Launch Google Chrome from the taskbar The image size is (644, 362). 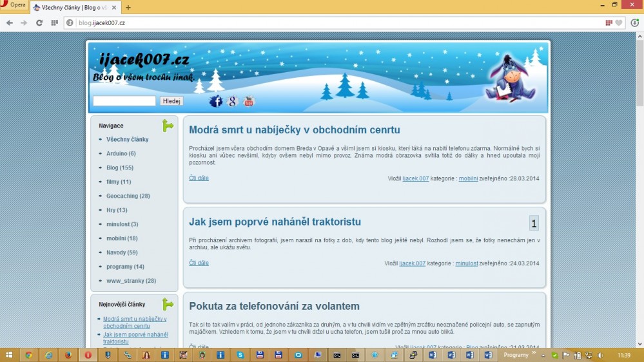(28, 354)
